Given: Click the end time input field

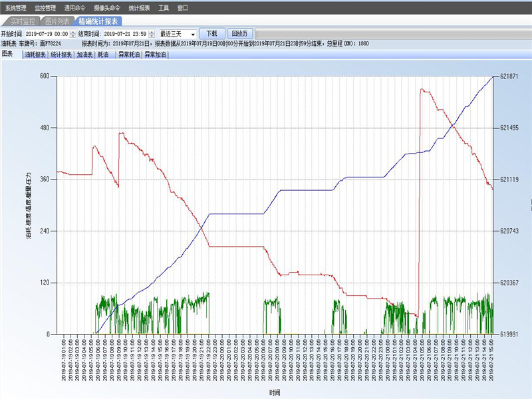Looking at the screenshot, I should click(x=125, y=33).
